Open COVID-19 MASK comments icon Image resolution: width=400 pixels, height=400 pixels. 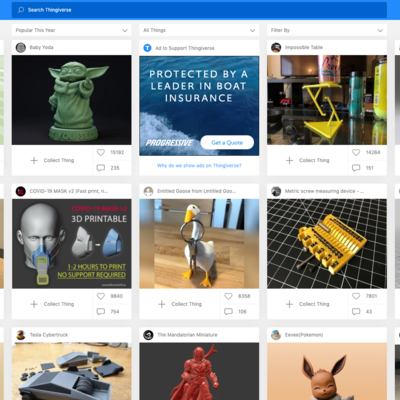point(101,312)
